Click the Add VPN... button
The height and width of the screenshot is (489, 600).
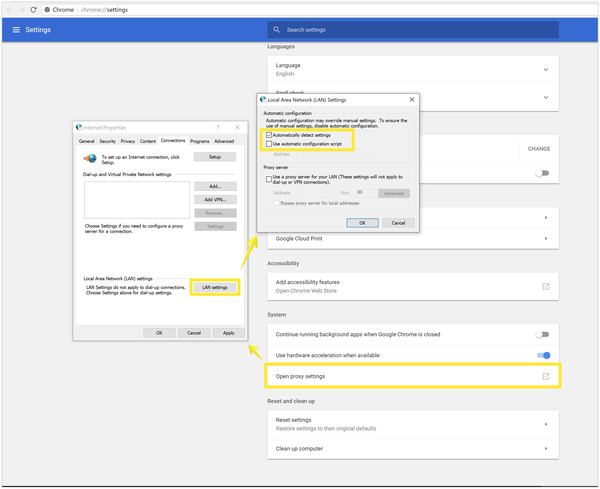pos(215,200)
